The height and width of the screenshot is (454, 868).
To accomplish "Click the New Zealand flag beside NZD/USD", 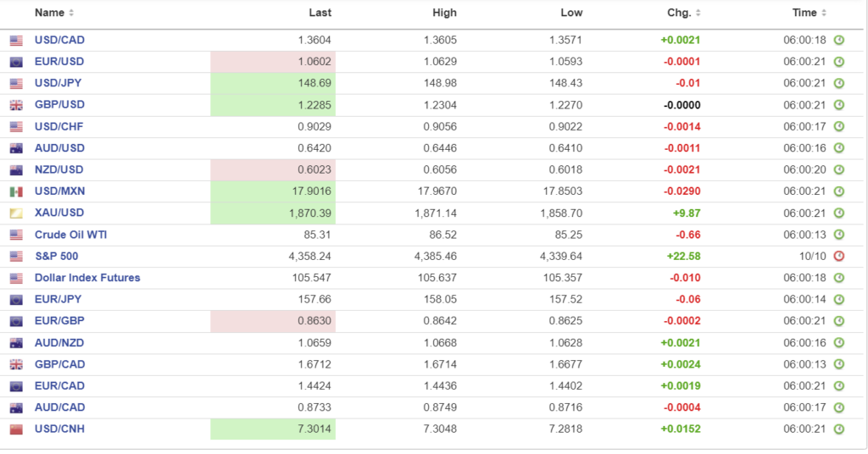I will pyautogui.click(x=16, y=170).
